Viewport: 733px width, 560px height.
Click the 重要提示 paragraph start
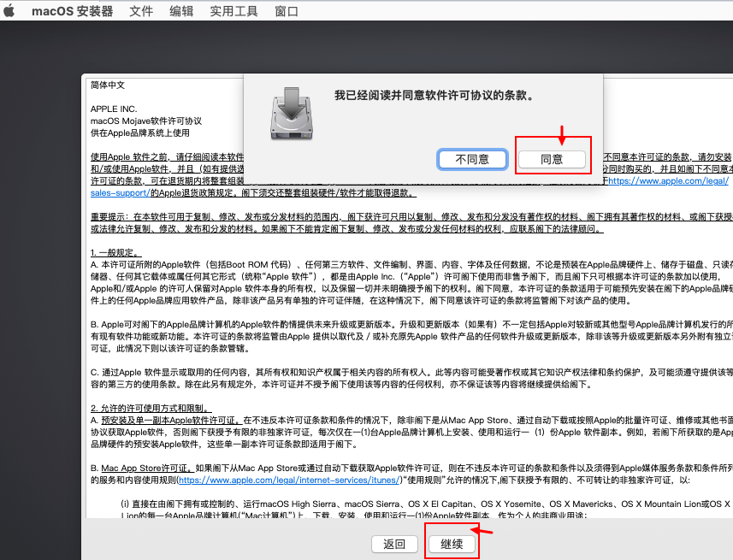tap(109, 216)
